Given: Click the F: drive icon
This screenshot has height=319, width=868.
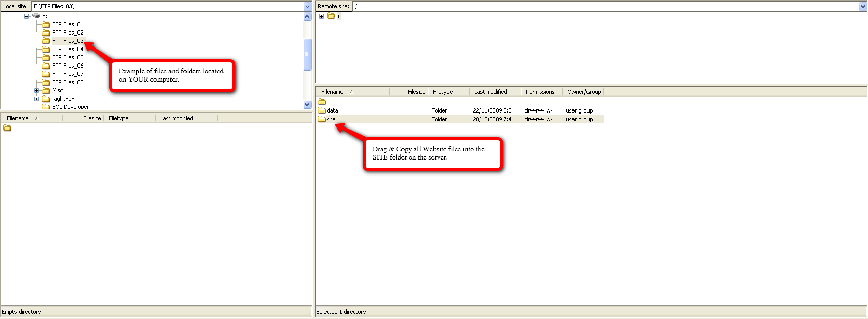Looking at the screenshot, I should (36, 16).
